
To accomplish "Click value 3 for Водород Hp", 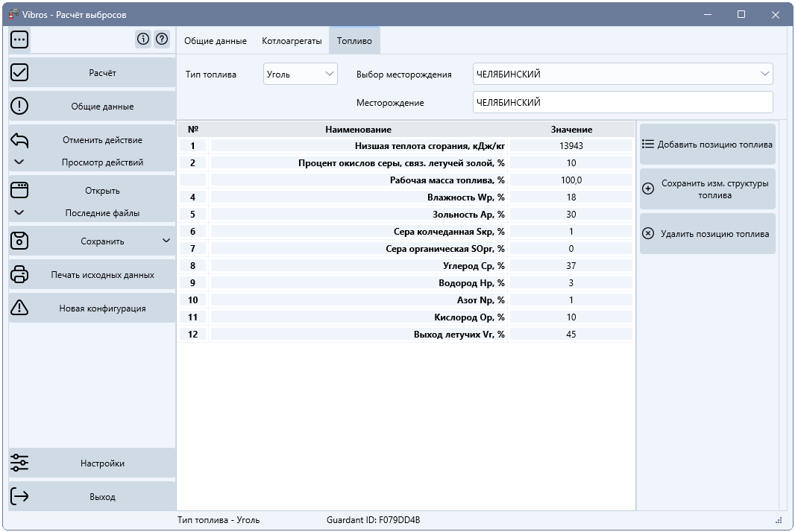I will pyautogui.click(x=571, y=282).
